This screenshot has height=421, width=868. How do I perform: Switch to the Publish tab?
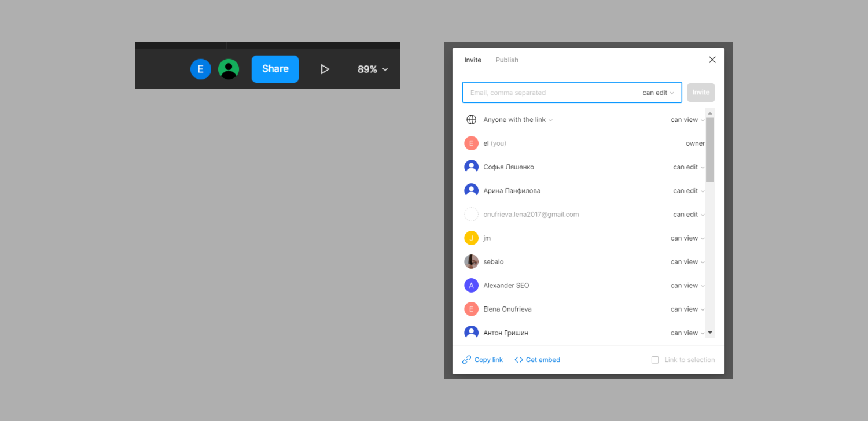507,60
